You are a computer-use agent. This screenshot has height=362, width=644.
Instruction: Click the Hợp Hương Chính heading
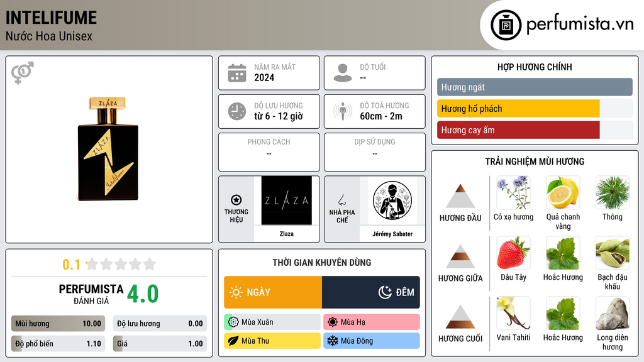[x=535, y=67]
